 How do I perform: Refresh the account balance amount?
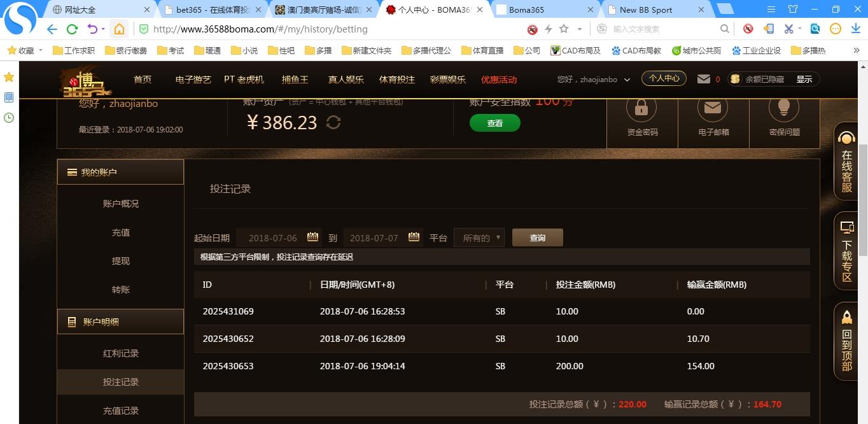[x=333, y=122]
